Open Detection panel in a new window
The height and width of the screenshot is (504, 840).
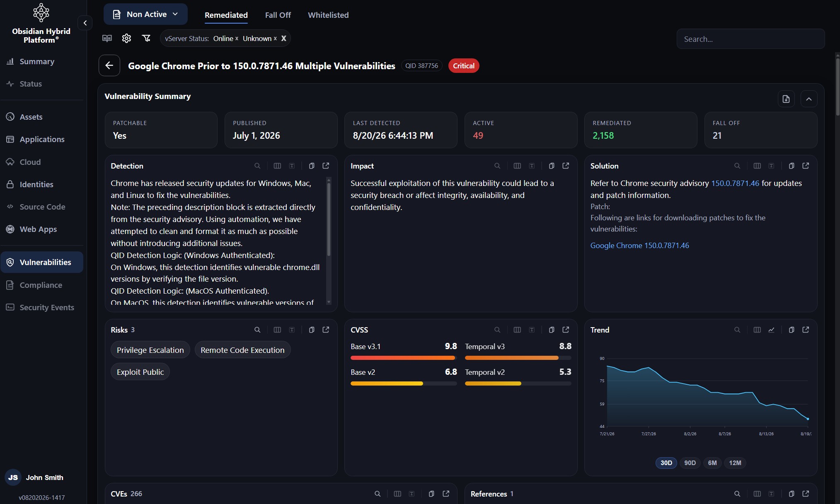pyautogui.click(x=326, y=166)
